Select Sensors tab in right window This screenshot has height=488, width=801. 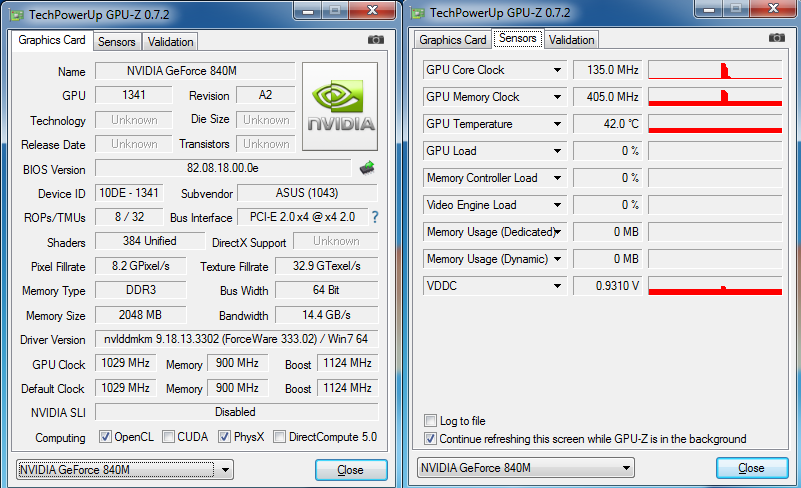(x=517, y=38)
